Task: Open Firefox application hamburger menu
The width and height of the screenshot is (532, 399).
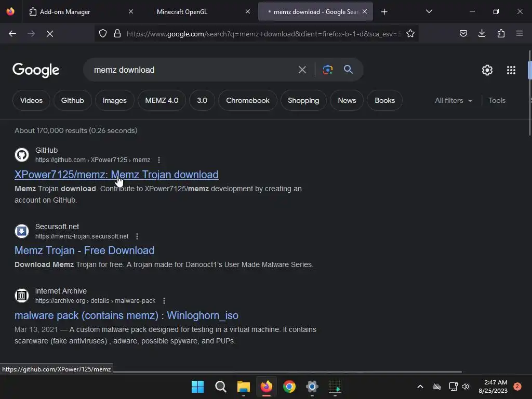Action: pyautogui.click(x=520, y=34)
